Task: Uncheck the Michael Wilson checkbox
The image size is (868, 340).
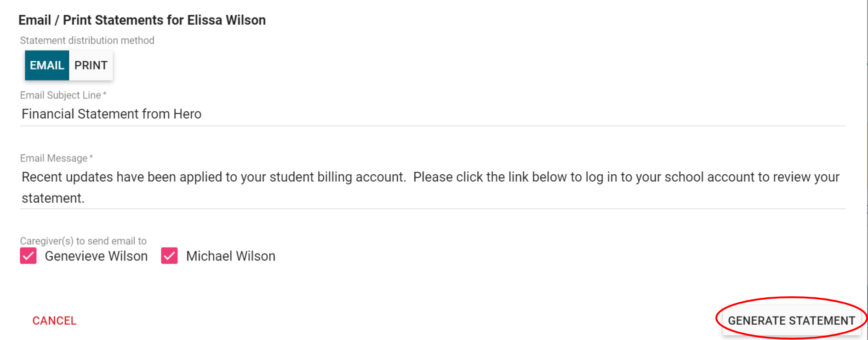Action: pos(169,256)
